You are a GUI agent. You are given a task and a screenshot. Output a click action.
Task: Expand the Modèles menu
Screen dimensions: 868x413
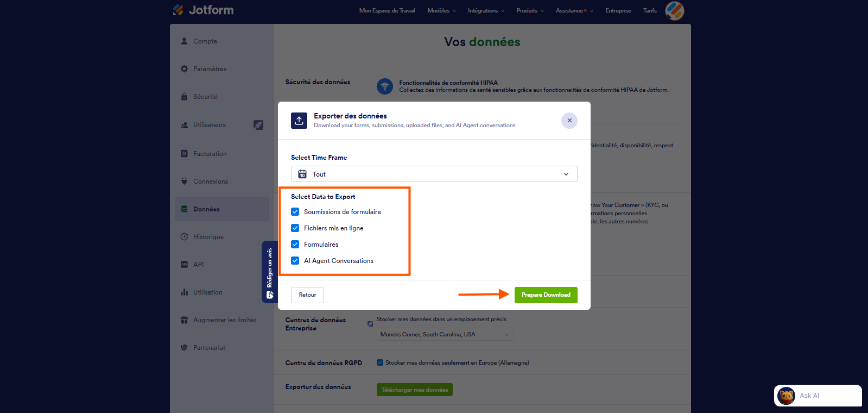coord(441,10)
